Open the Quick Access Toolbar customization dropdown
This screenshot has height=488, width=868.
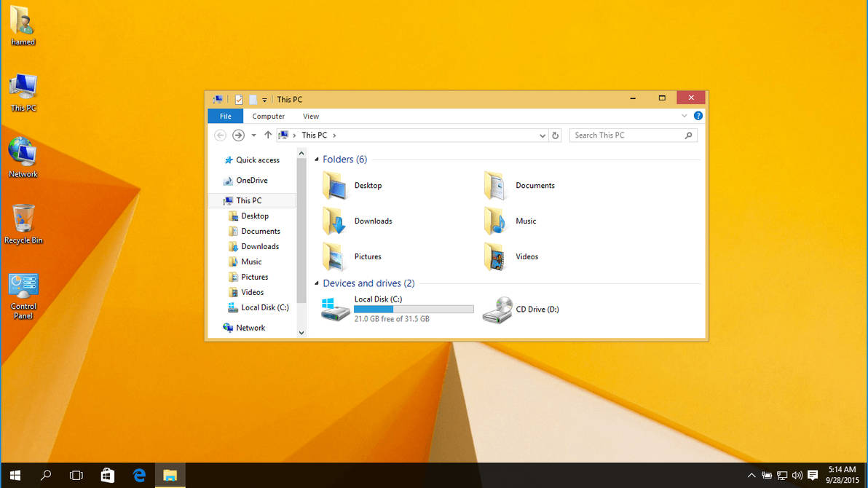coord(265,99)
